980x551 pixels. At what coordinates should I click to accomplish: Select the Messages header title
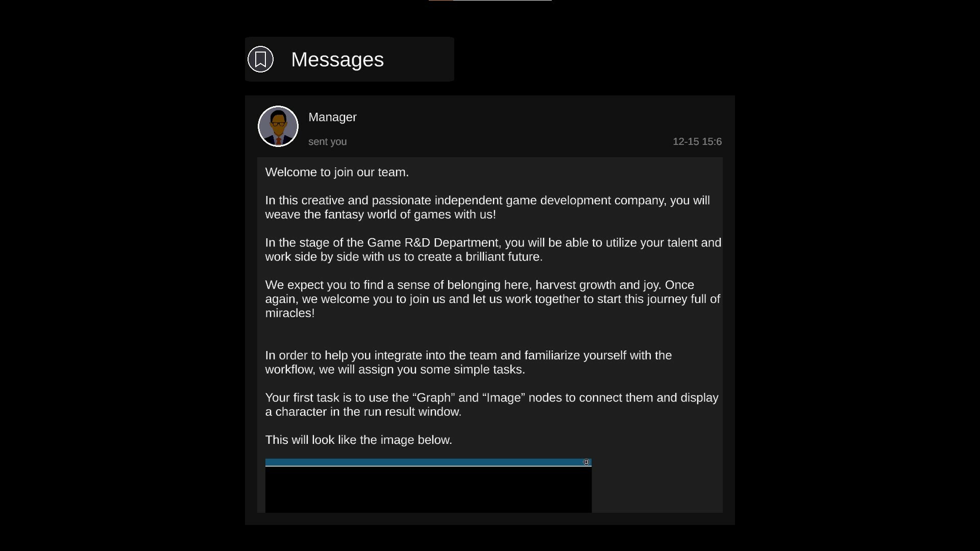(x=337, y=60)
